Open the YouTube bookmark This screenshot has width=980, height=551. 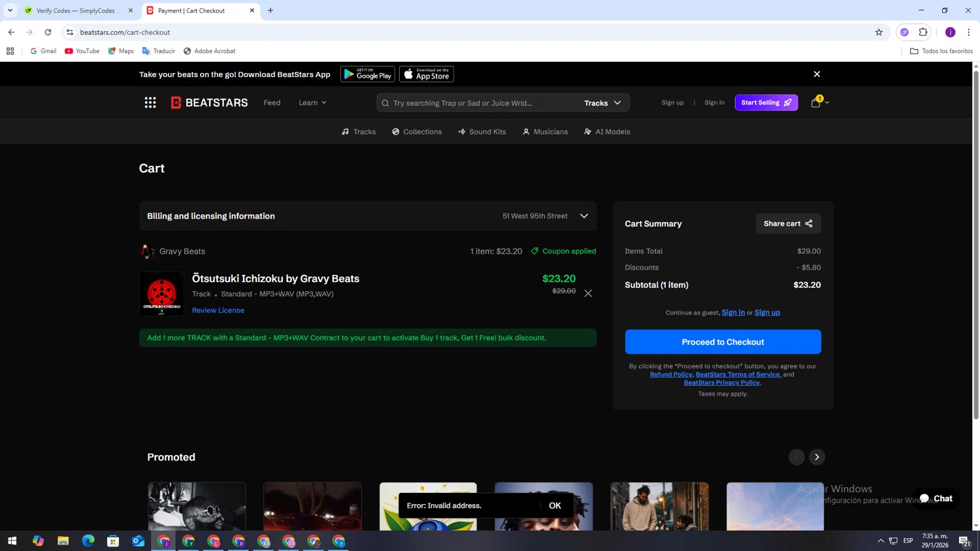coord(82,51)
